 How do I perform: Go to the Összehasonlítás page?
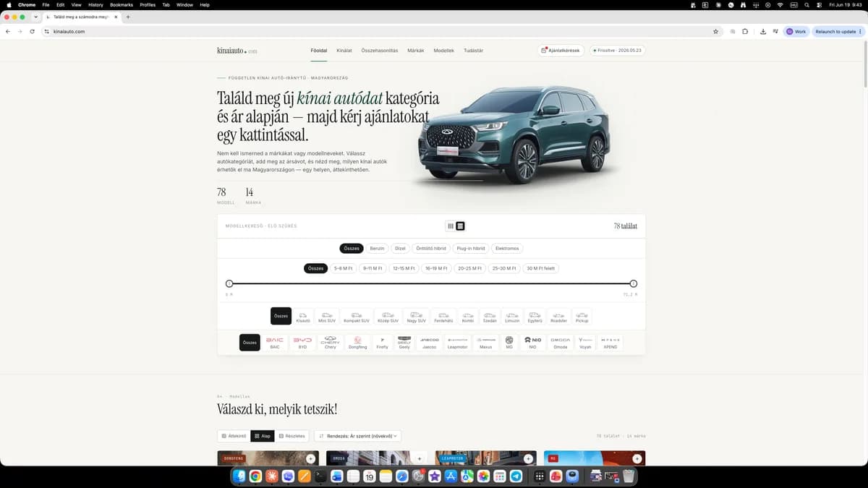[380, 51]
